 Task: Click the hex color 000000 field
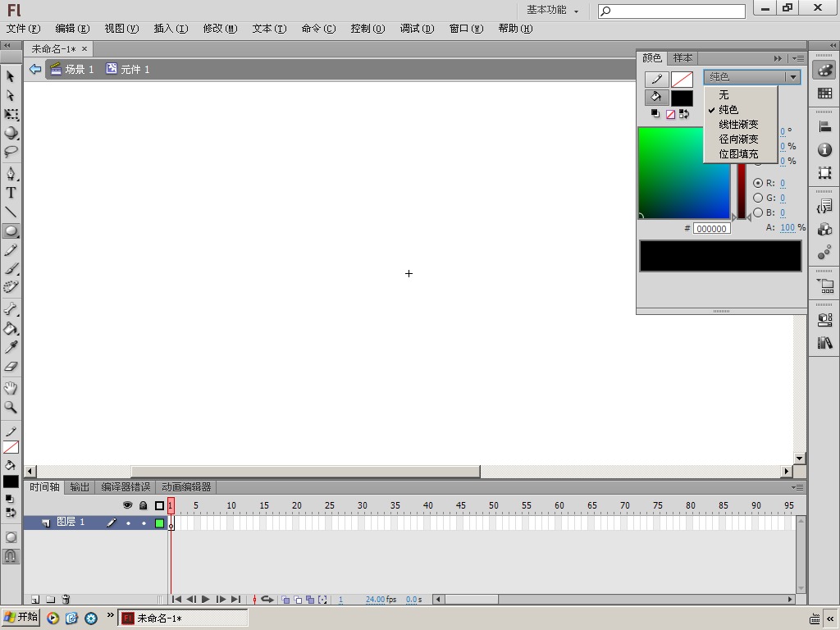tap(711, 229)
